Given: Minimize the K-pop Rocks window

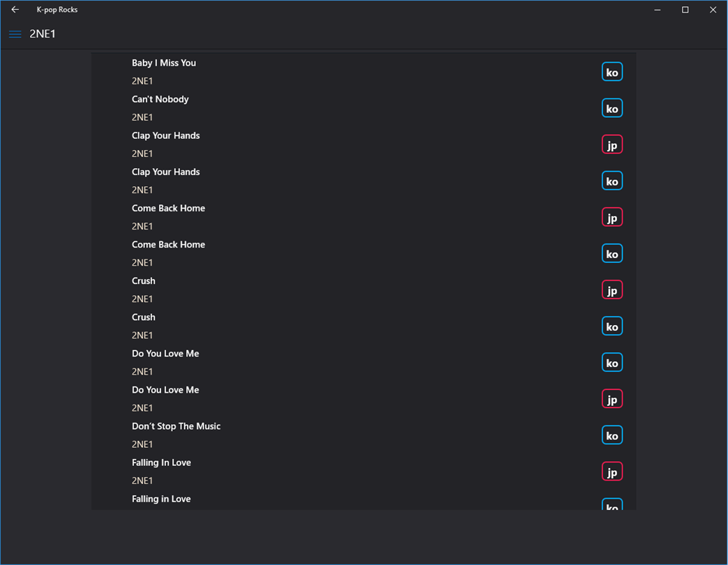Looking at the screenshot, I should pyautogui.click(x=657, y=9).
